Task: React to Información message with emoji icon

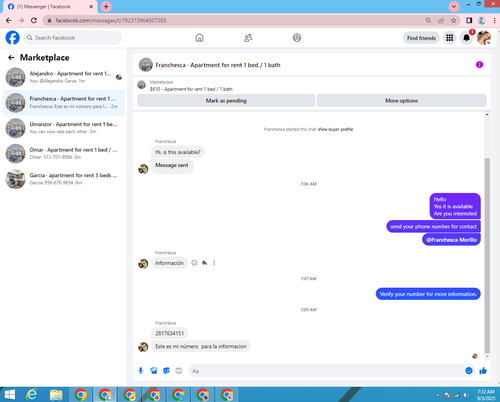Action: click(x=194, y=263)
